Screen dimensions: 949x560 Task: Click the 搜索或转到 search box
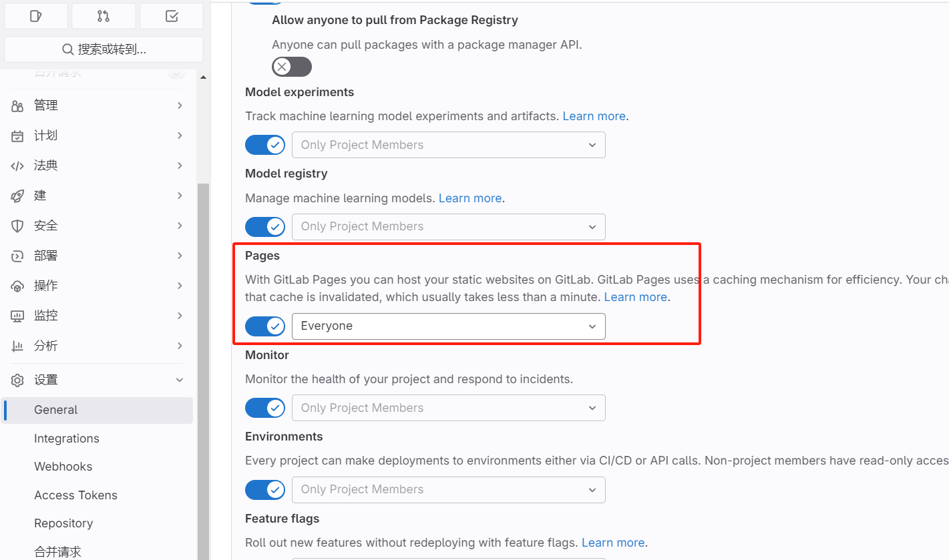(x=104, y=49)
